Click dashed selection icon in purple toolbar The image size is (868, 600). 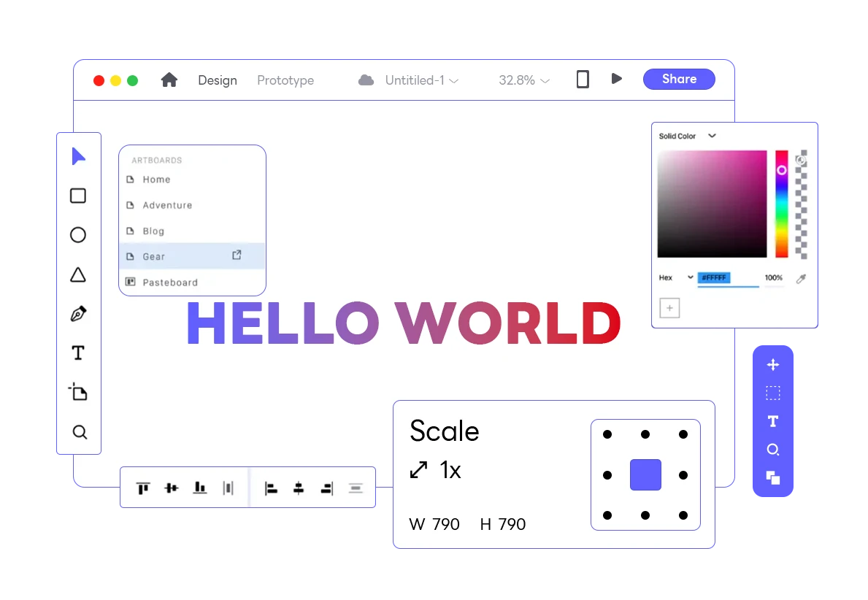(773, 393)
